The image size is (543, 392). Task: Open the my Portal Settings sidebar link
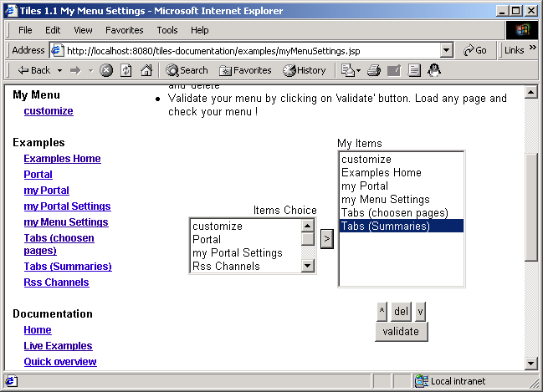tap(67, 206)
